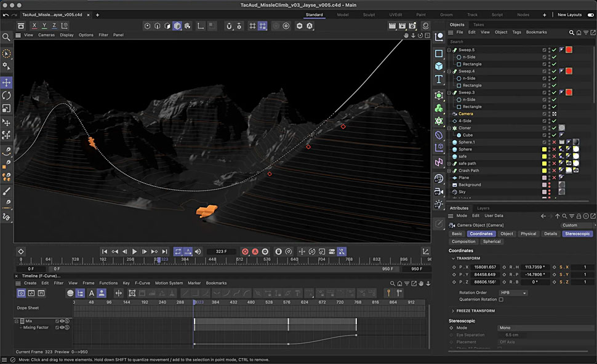Add a Text spline object

(439, 79)
